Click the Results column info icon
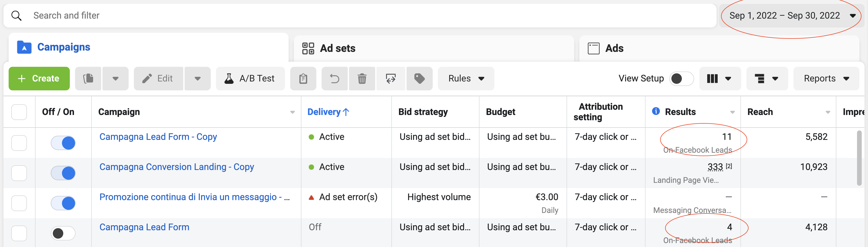This screenshot has height=247, width=868. click(x=656, y=111)
